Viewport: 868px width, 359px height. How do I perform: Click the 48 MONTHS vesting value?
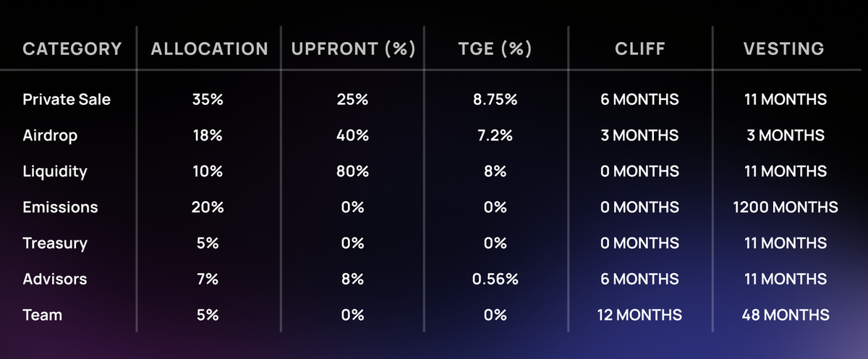tap(786, 316)
